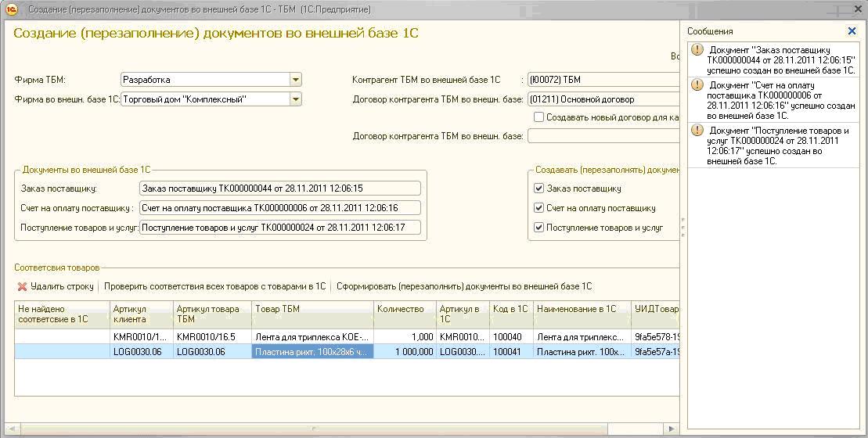Click Проверить соответствия всех товаров command
This screenshot has height=438, width=868.
[214, 286]
